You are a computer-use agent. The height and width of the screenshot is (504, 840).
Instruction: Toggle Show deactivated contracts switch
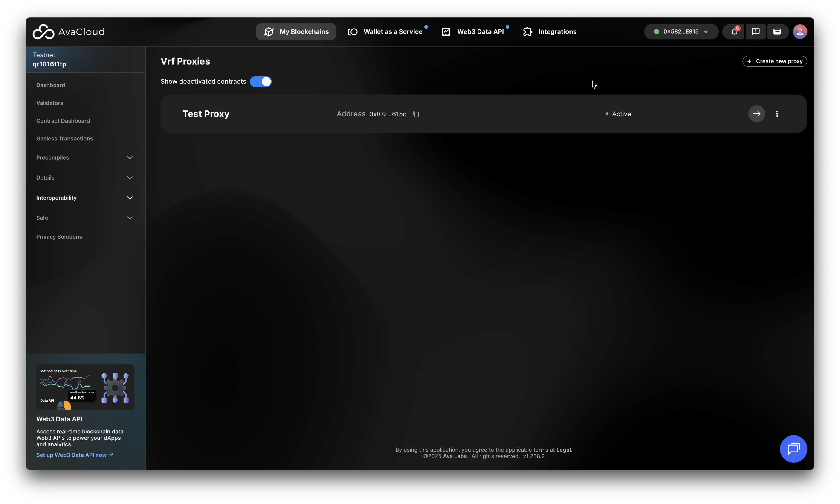pyautogui.click(x=261, y=82)
